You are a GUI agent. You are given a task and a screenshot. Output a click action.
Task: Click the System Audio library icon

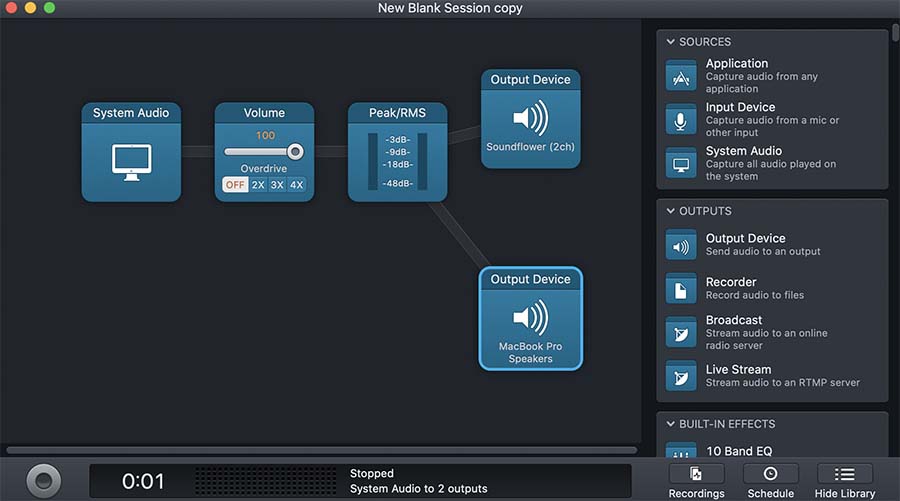click(x=681, y=164)
